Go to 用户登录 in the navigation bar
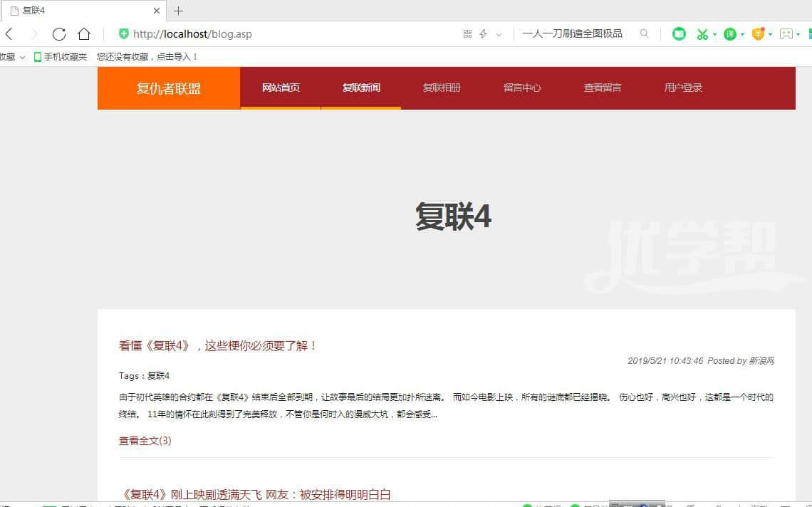The image size is (812, 507). tap(683, 88)
